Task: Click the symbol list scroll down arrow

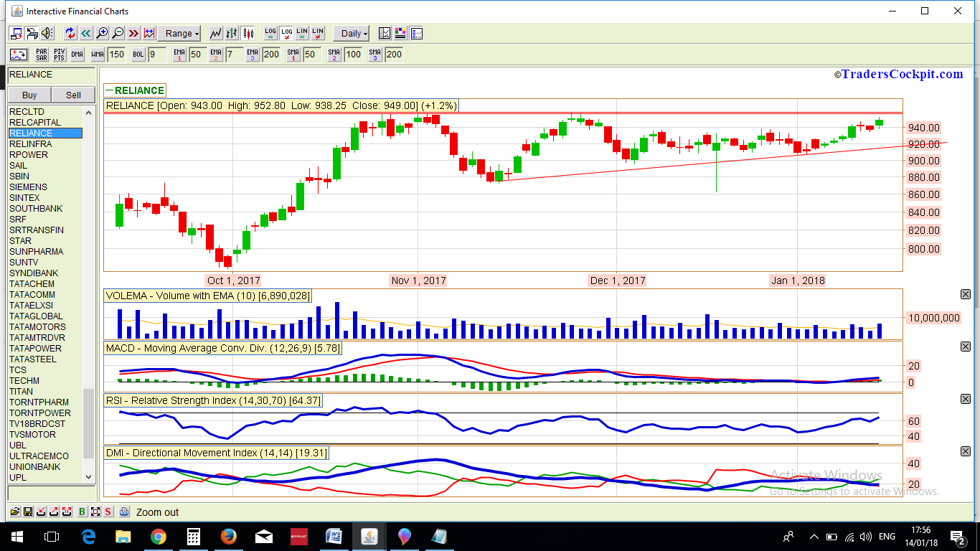Action: [x=89, y=476]
